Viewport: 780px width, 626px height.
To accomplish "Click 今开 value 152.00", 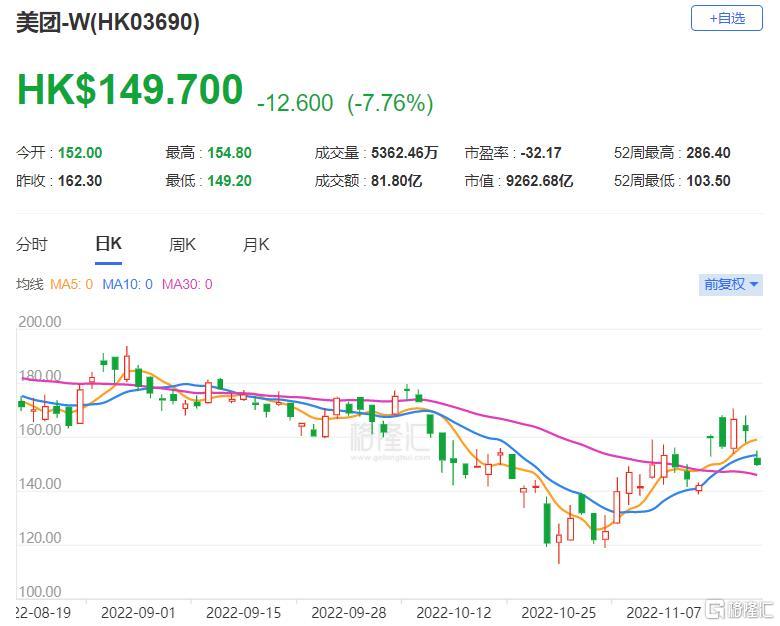I will [80, 153].
